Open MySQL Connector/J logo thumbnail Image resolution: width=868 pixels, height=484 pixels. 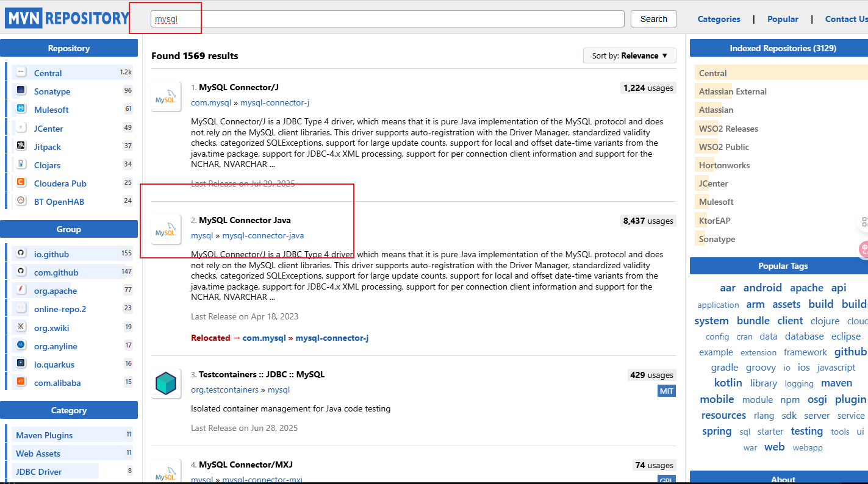click(x=166, y=96)
